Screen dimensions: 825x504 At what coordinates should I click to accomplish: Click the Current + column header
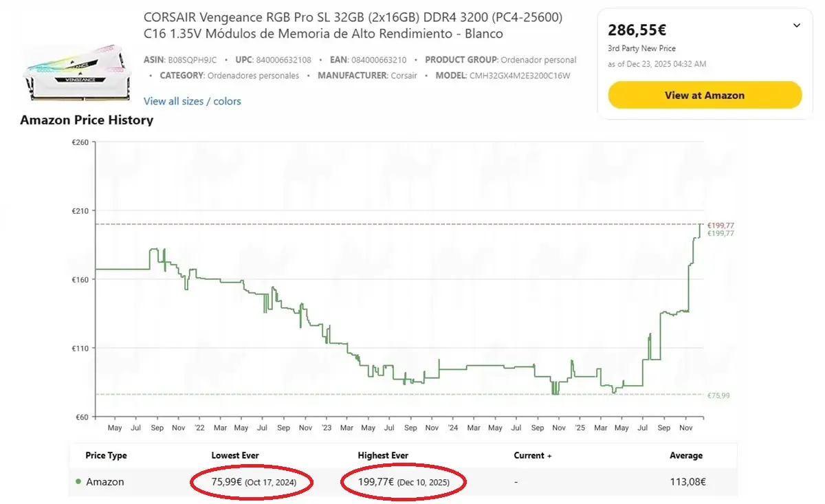coord(532,455)
